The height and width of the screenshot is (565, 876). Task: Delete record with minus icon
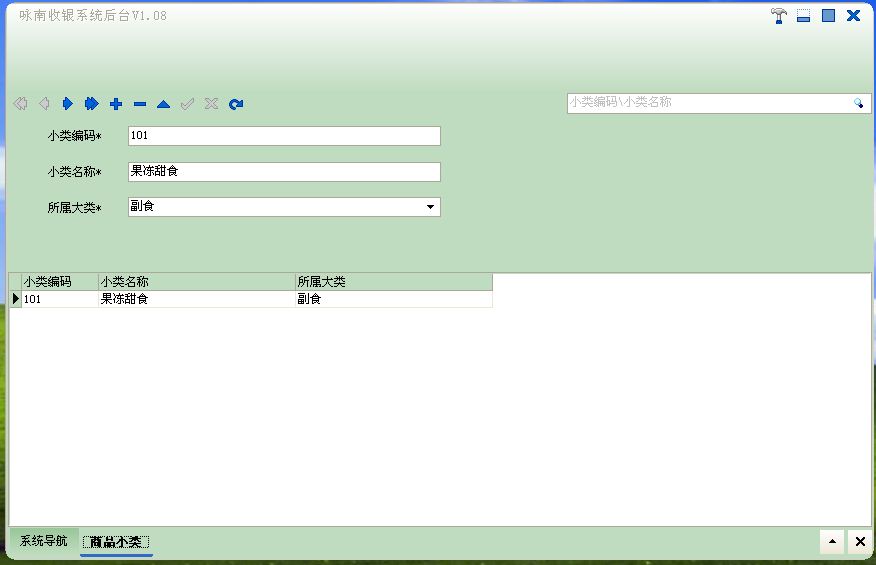140,104
